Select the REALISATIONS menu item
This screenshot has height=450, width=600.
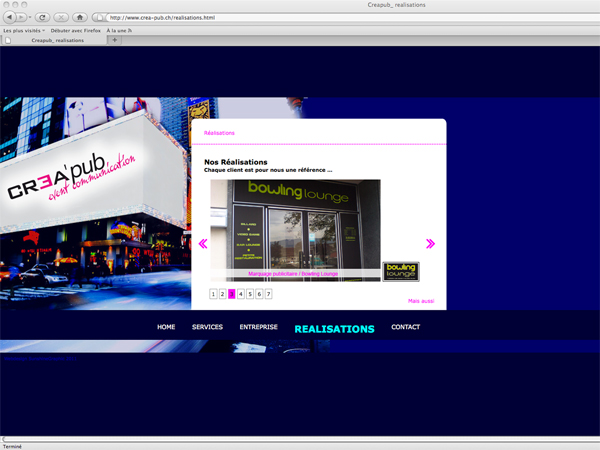[x=334, y=329]
